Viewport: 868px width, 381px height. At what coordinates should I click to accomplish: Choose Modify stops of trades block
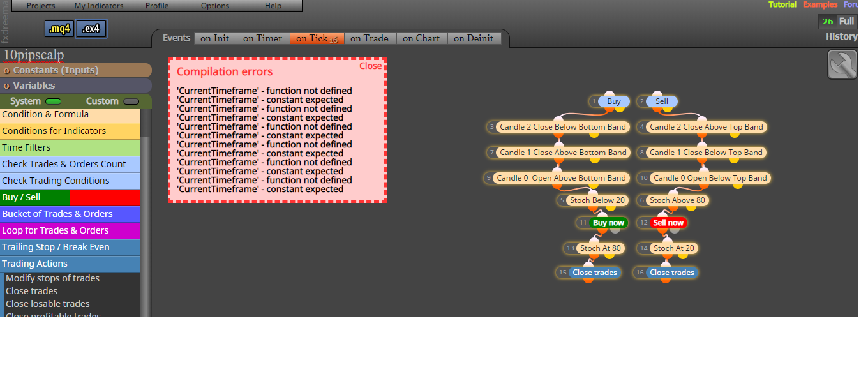pyautogui.click(x=52, y=278)
